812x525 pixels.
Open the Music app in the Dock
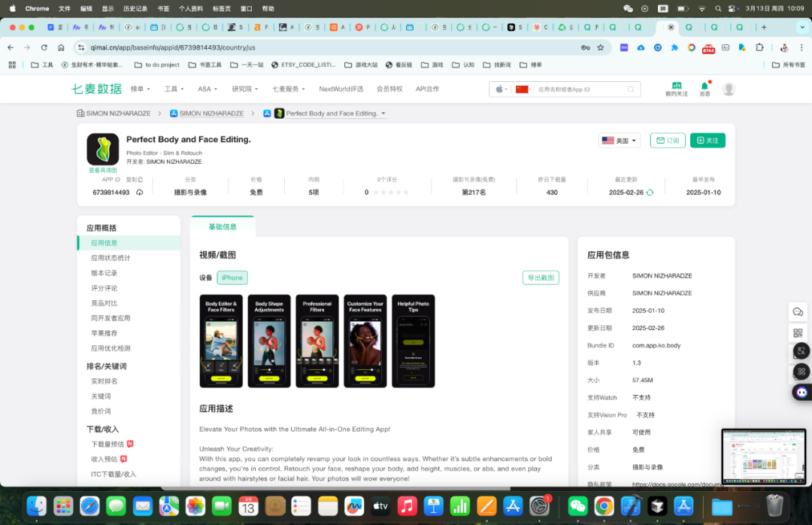407,506
